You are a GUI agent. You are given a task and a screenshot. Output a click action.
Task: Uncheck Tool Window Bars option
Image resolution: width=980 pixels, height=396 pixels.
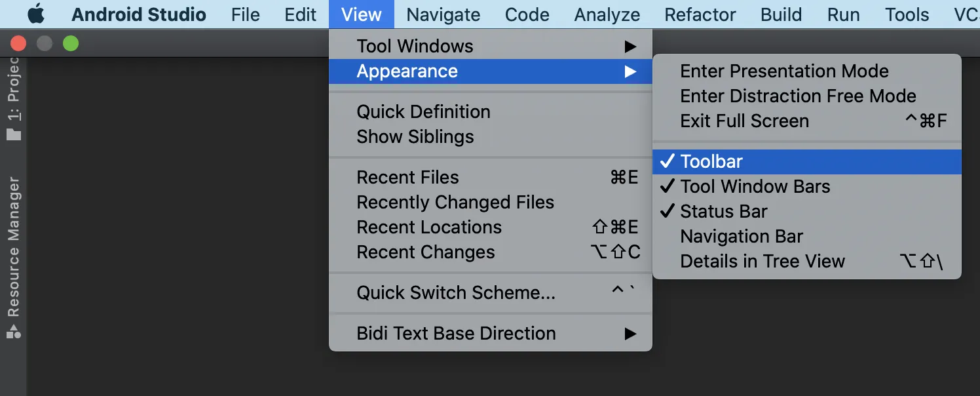click(x=755, y=186)
